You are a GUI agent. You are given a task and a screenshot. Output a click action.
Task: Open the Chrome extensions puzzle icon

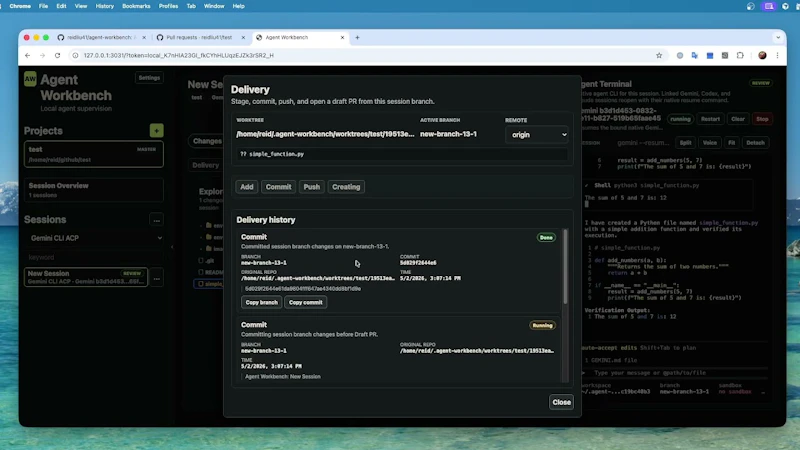tap(740, 55)
